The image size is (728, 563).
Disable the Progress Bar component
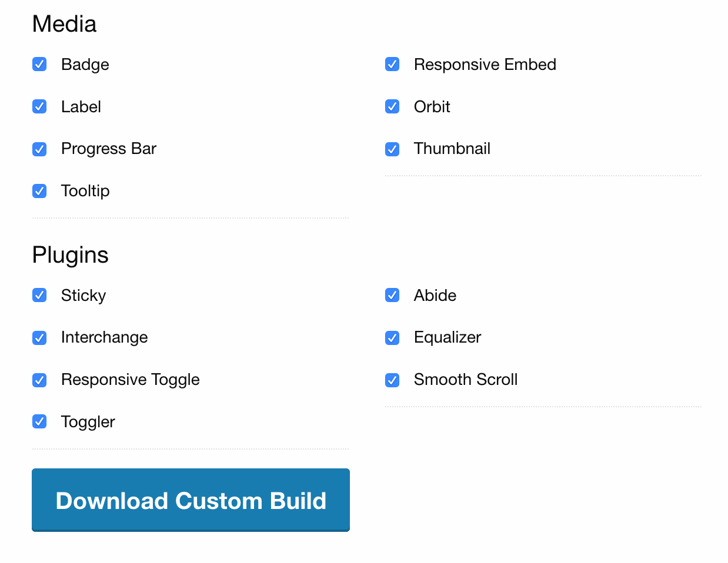(39, 149)
